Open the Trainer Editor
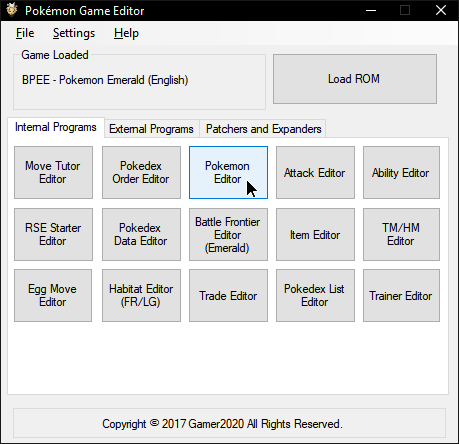This screenshot has width=459, height=444. pos(401,295)
